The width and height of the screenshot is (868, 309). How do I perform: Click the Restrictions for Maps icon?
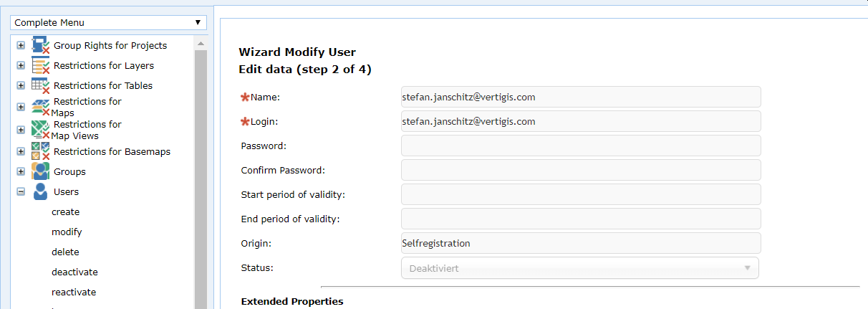coord(41,107)
